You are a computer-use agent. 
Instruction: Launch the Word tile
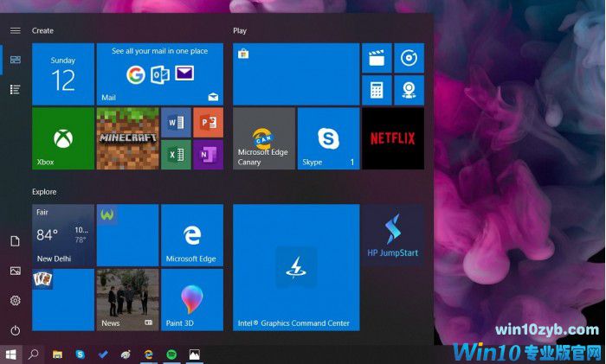[176, 123]
